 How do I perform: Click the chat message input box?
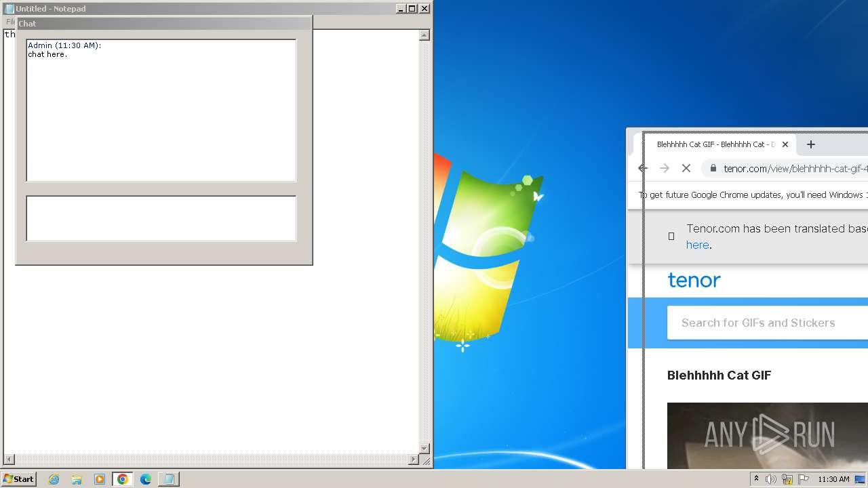[161, 218]
